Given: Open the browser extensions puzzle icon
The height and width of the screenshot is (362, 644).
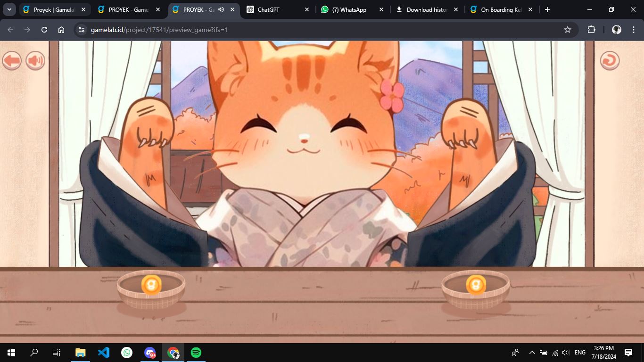Looking at the screenshot, I should pyautogui.click(x=591, y=30).
